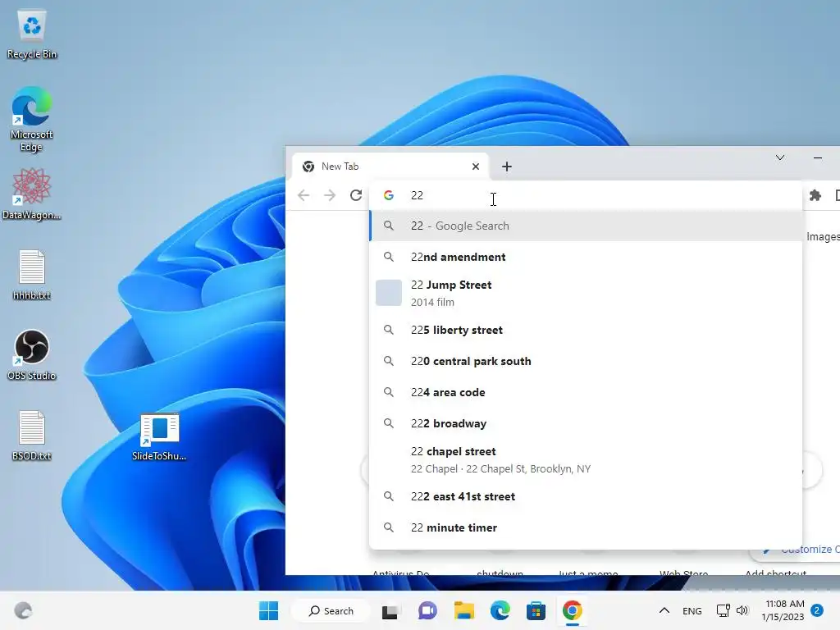This screenshot has width=840, height=630.
Task: Select '22 - Google Search' suggestion
Action: coord(586,226)
